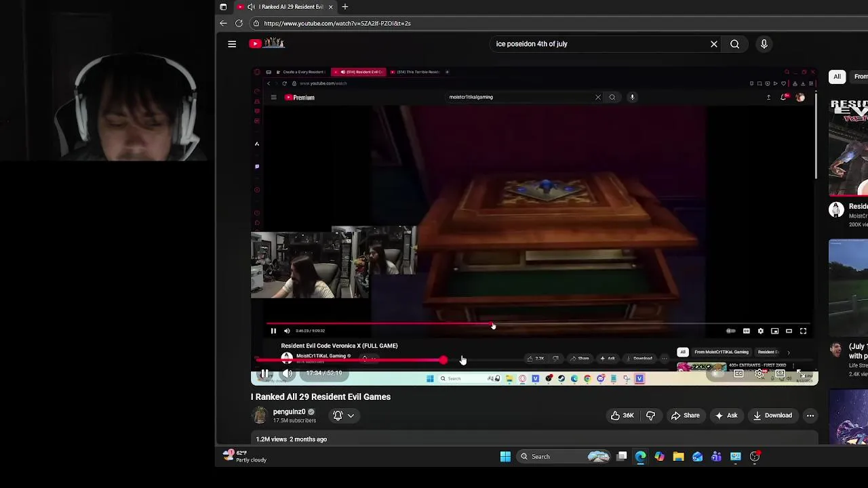Click the browser address bar URL
The image size is (868, 488).
click(337, 23)
